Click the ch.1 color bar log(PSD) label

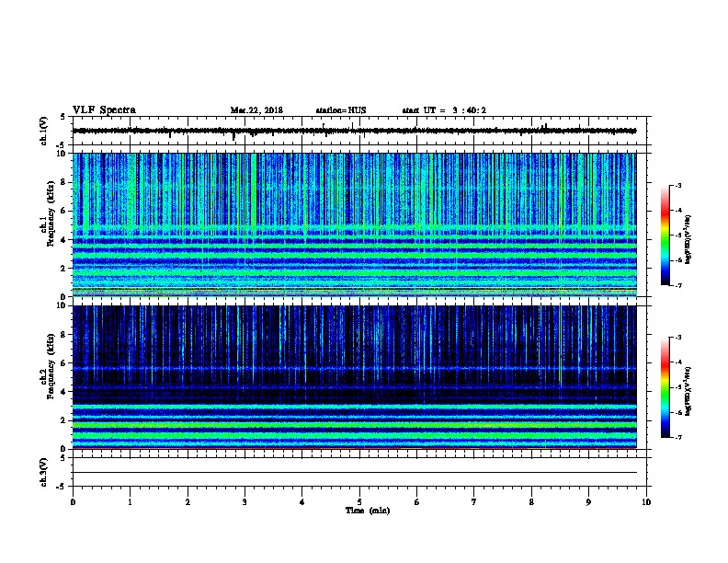coord(688,239)
